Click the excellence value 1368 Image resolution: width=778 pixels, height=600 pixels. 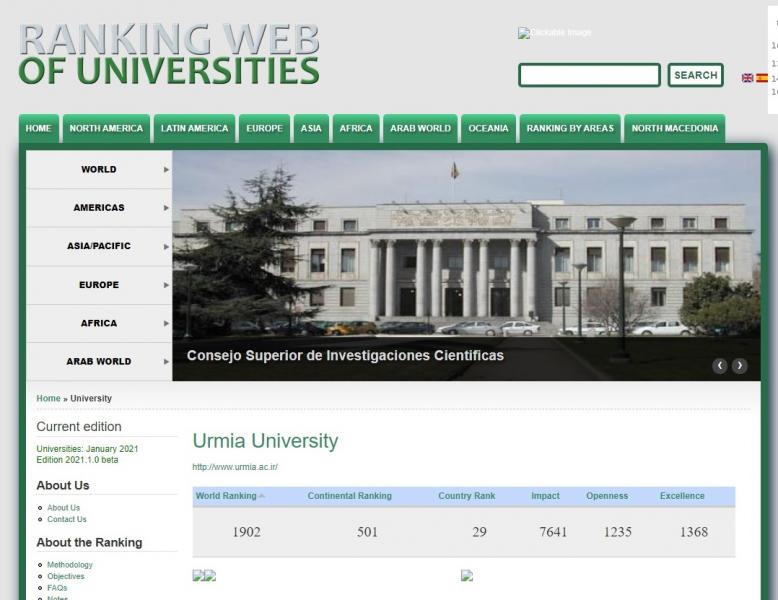pyautogui.click(x=694, y=532)
